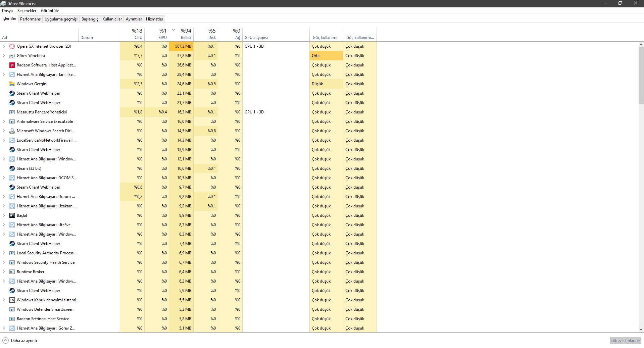The height and width of the screenshot is (348, 644).
Task: Click the Microsoft Windows Search Dizi icon
Action: [x=12, y=131]
